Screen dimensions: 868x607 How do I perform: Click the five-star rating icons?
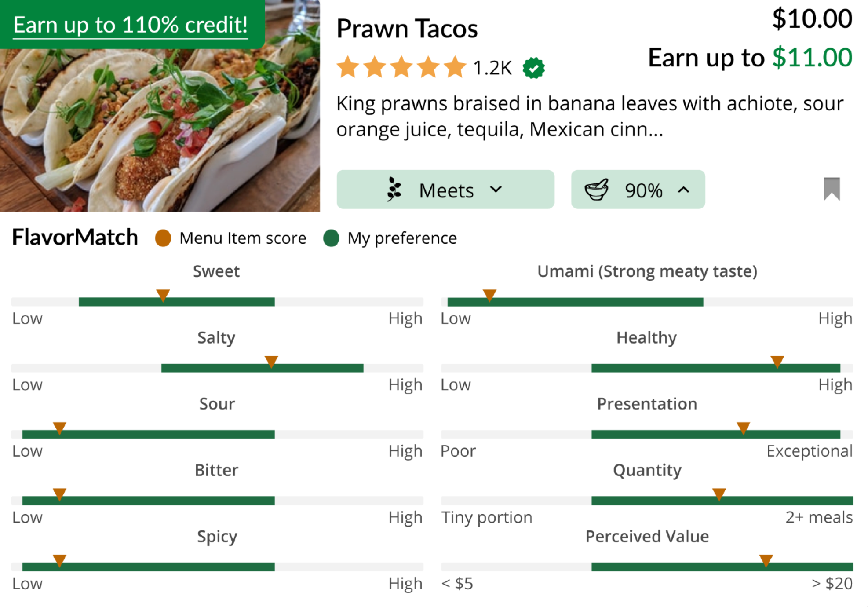click(x=401, y=68)
